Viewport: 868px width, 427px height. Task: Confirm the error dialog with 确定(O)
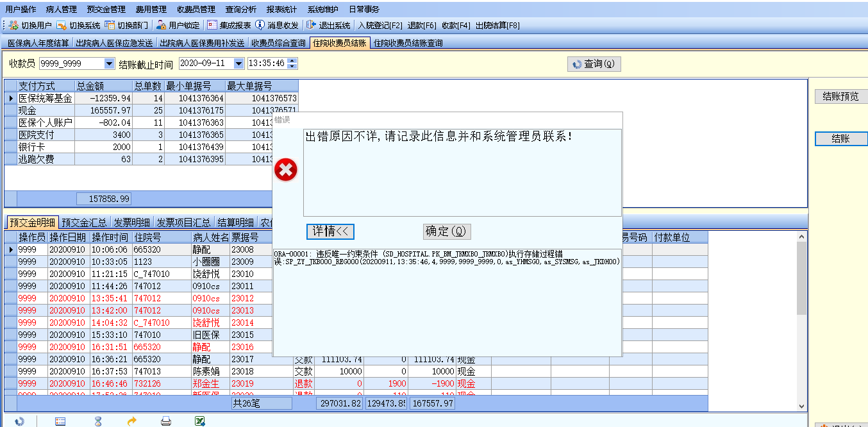click(447, 231)
